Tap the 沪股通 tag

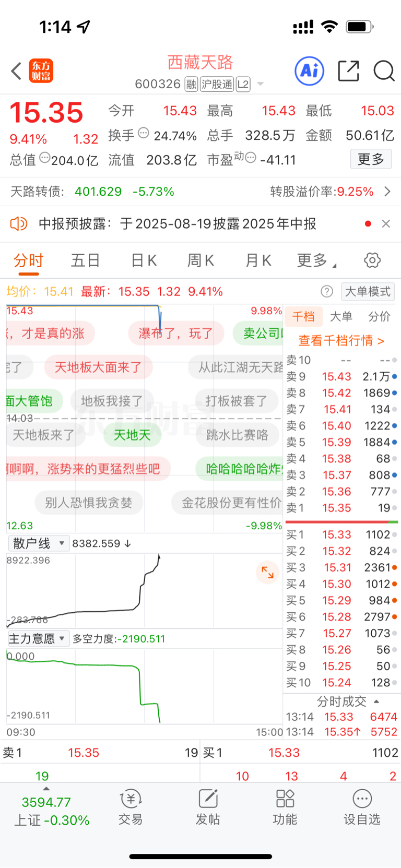coord(217,84)
